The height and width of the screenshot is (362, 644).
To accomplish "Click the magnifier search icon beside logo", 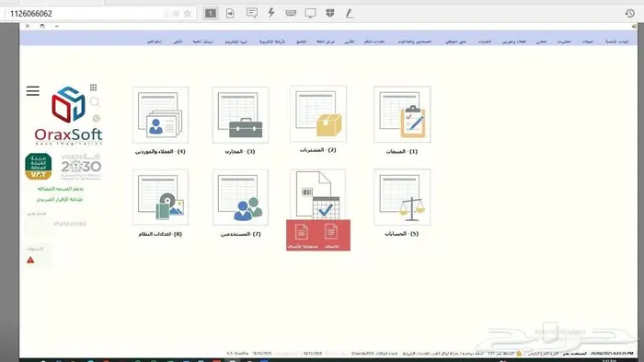I will tap(95, 101).
